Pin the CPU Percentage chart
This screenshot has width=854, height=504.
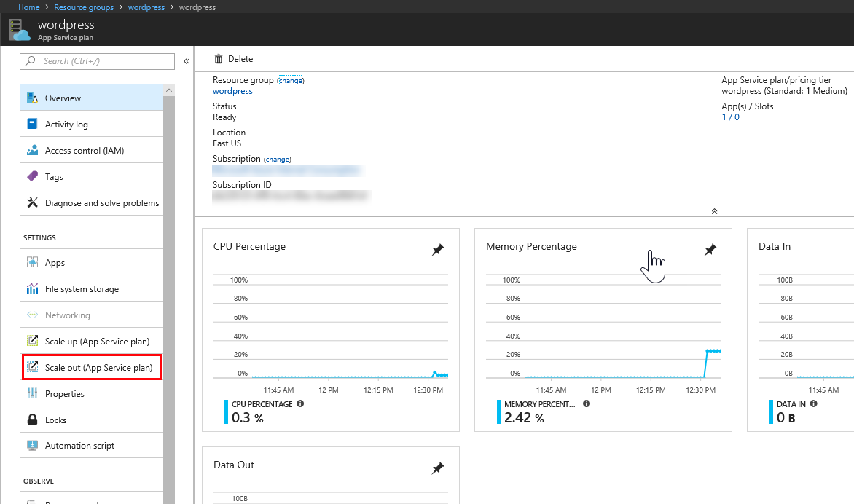click(438, 250)
